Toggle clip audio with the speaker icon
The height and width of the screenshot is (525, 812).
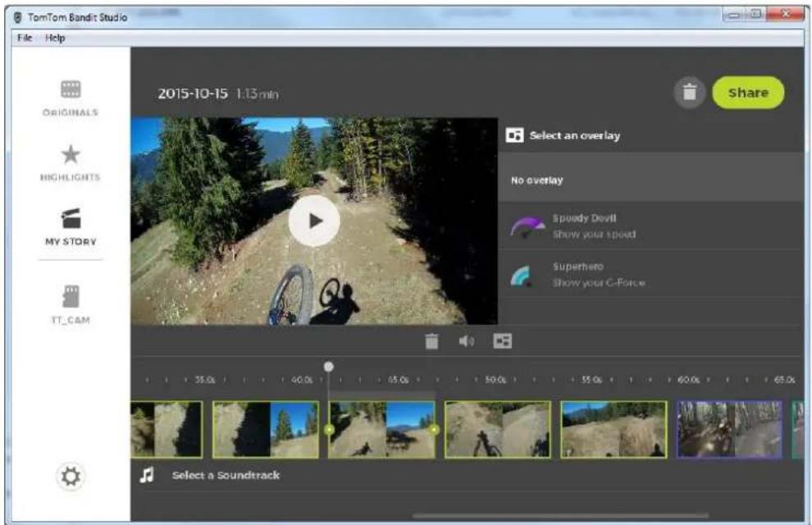pyautogui.click(x=466, y=340)
